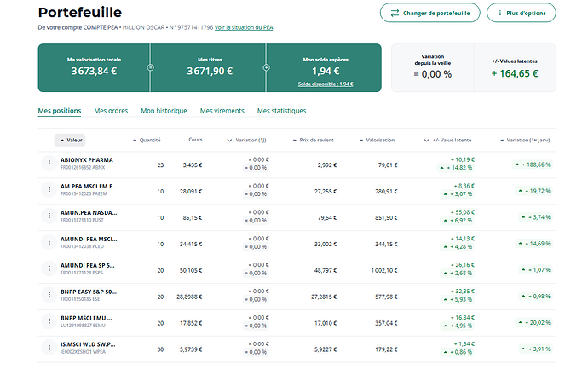Sort the table by the Valeur column
This screenshot has height=381, width=588.
click(70, 140)
